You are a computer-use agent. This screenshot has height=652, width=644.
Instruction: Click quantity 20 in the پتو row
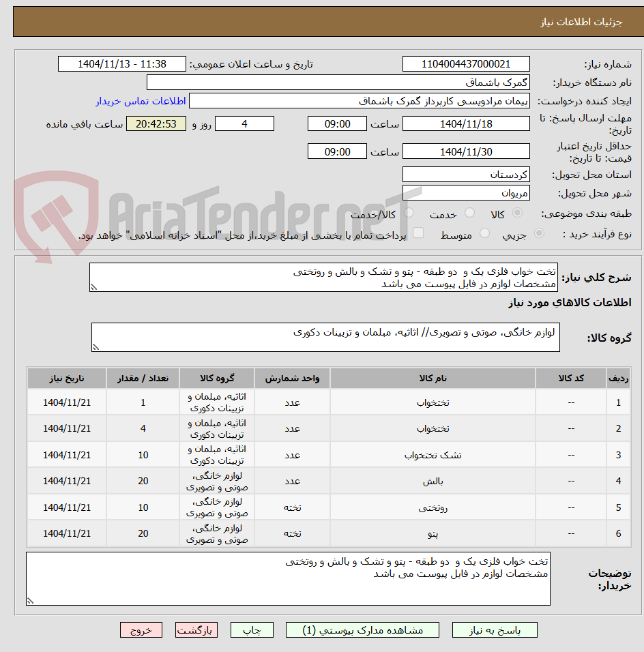click(x=143, y=533)
